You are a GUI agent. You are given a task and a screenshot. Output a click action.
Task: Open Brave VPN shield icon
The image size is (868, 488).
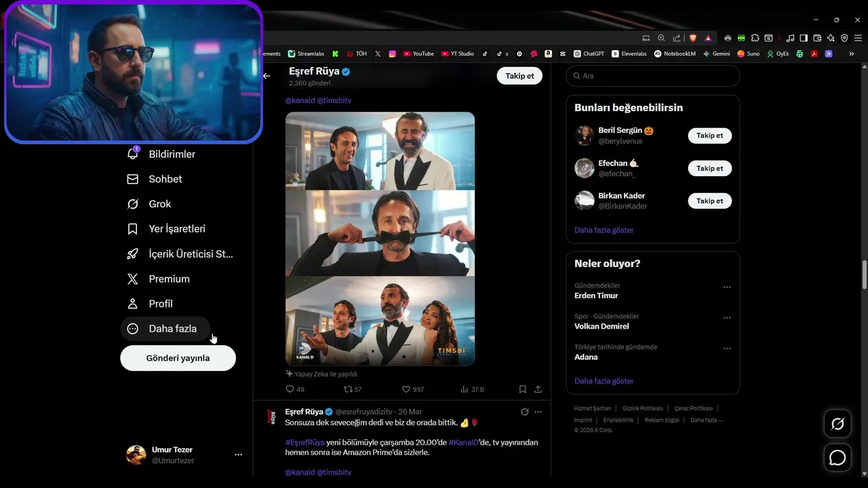point(844,38)
